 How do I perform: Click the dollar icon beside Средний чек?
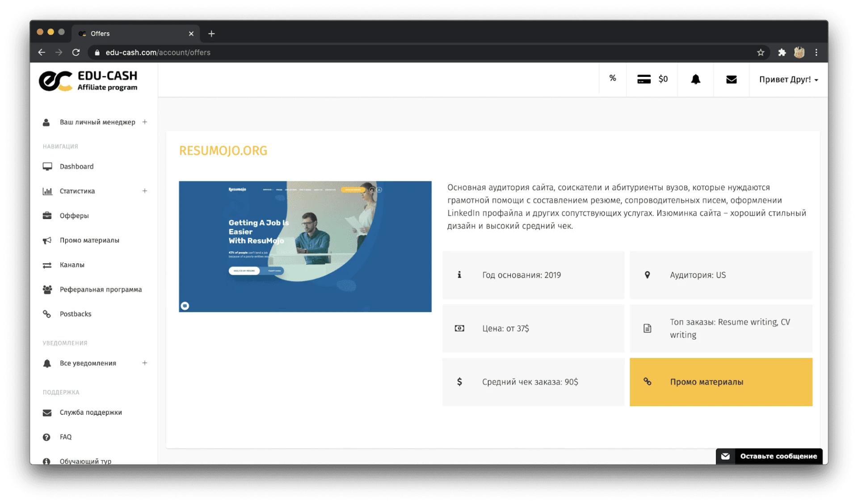pyautogui.click(x=459, y=382)
